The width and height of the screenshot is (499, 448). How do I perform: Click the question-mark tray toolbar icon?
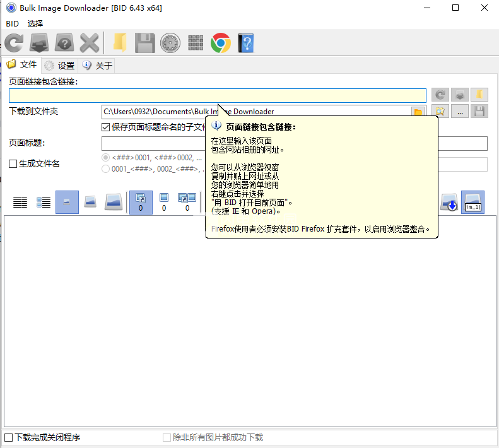64,43
